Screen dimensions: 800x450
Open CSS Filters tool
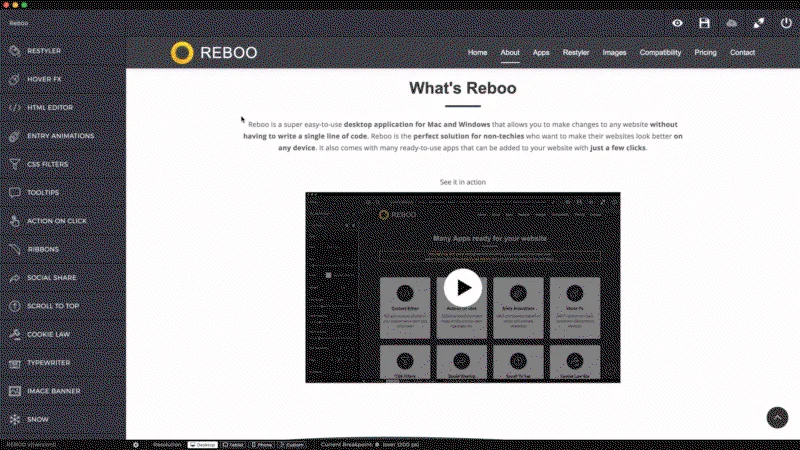tap(63, 164)
